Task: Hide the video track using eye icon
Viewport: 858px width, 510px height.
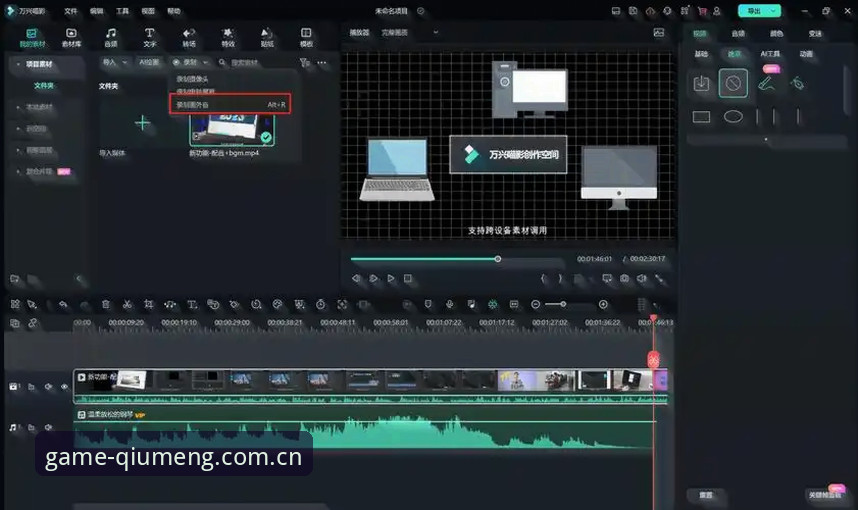Action: pyautogui.click(x=65, y=387)
